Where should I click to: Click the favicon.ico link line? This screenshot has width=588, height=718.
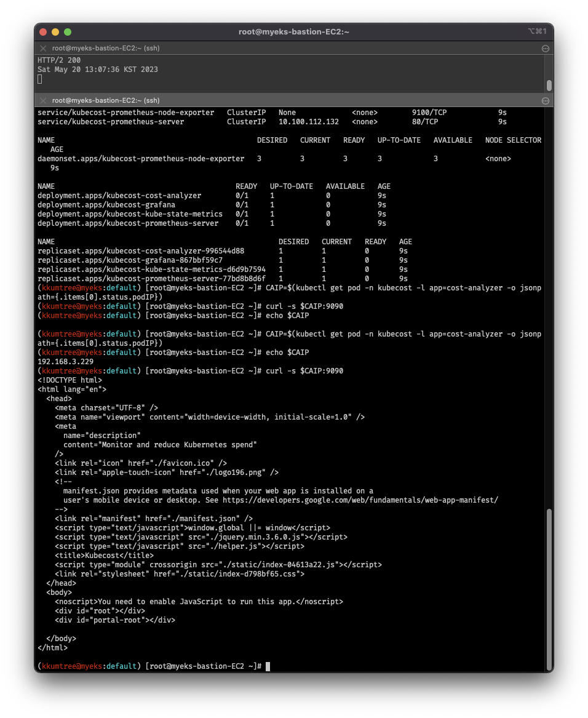coord(141,463)
